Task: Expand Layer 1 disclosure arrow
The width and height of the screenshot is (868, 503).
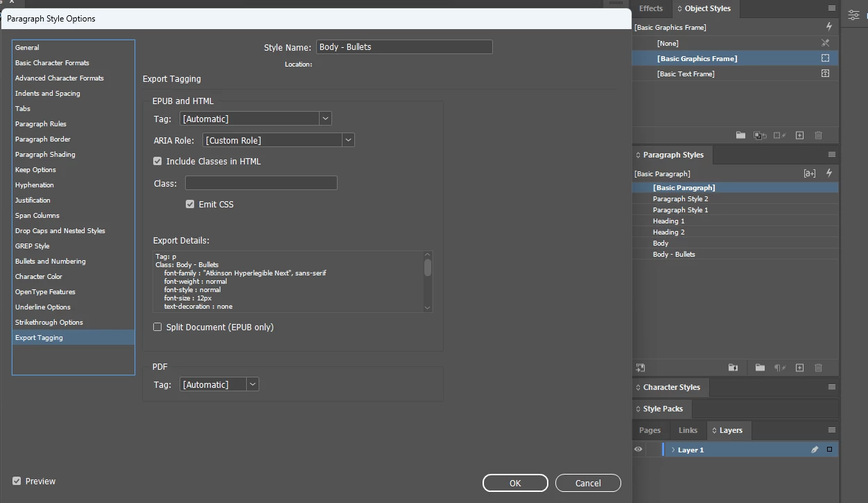Action: coord(672,450)
